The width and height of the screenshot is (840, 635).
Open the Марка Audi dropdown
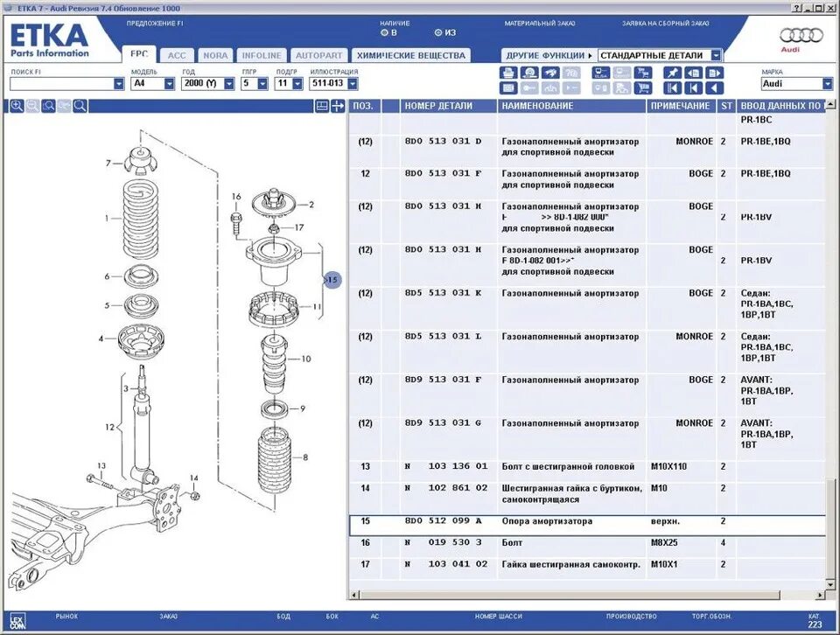coord(828,83)
